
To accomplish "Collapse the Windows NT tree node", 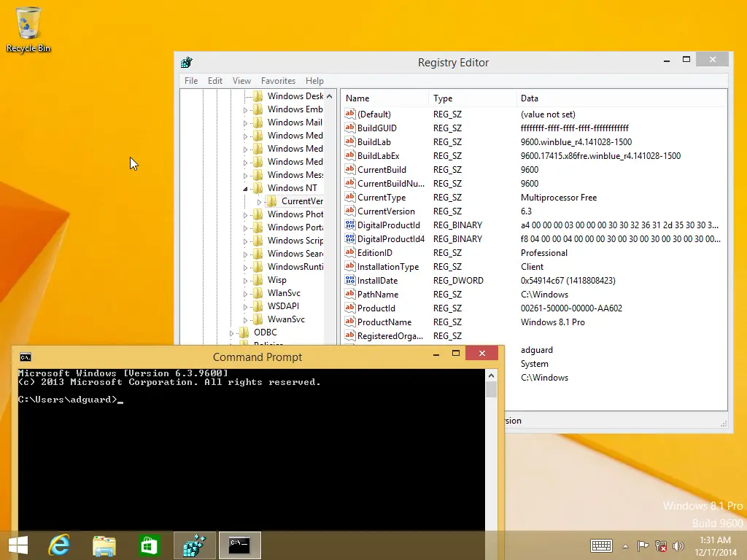I will coord(246,188).
